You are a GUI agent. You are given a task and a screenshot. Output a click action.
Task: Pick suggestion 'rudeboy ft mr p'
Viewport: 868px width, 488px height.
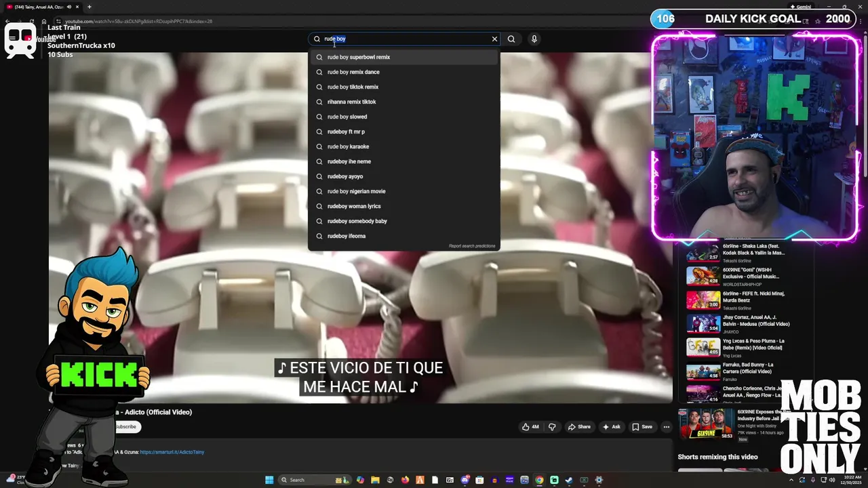pos(404,131)
